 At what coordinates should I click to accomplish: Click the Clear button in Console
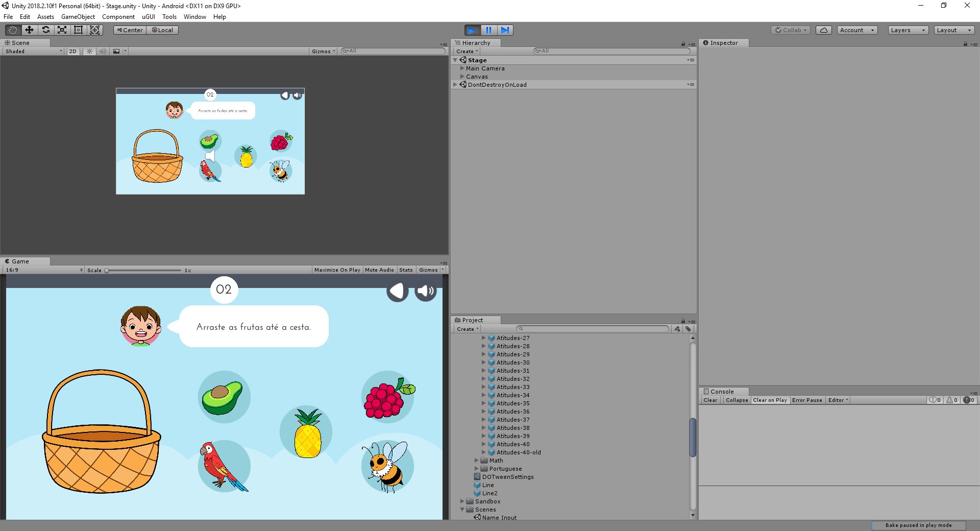tap(710, 400)
